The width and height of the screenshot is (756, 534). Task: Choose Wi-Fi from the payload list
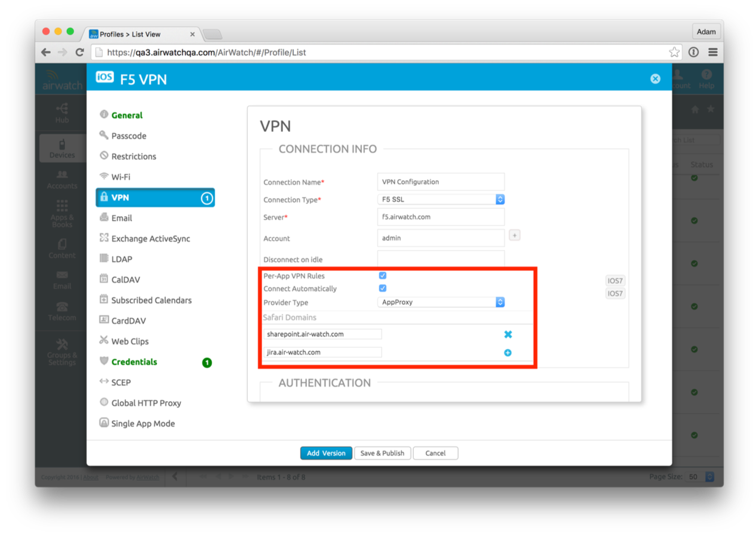pos(120,177)
